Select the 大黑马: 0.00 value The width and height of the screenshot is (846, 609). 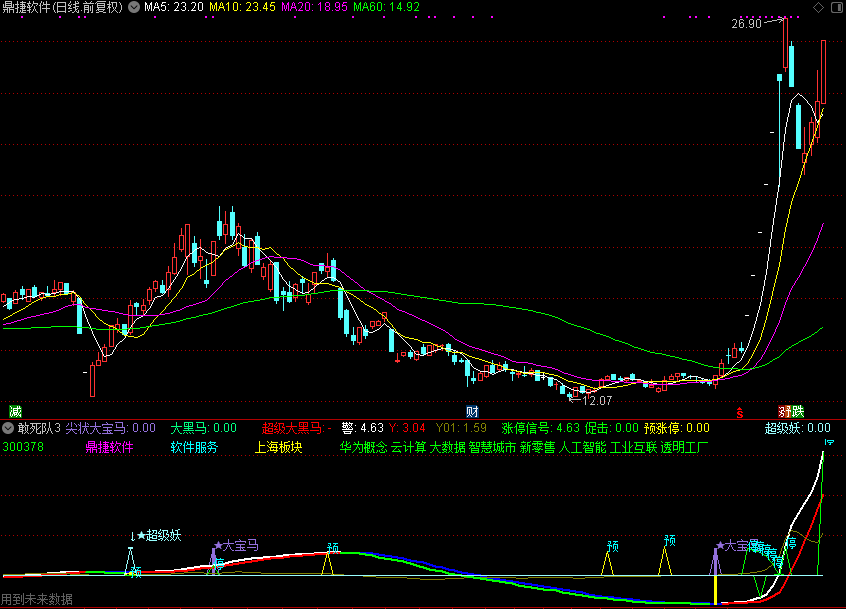[203, 428]
